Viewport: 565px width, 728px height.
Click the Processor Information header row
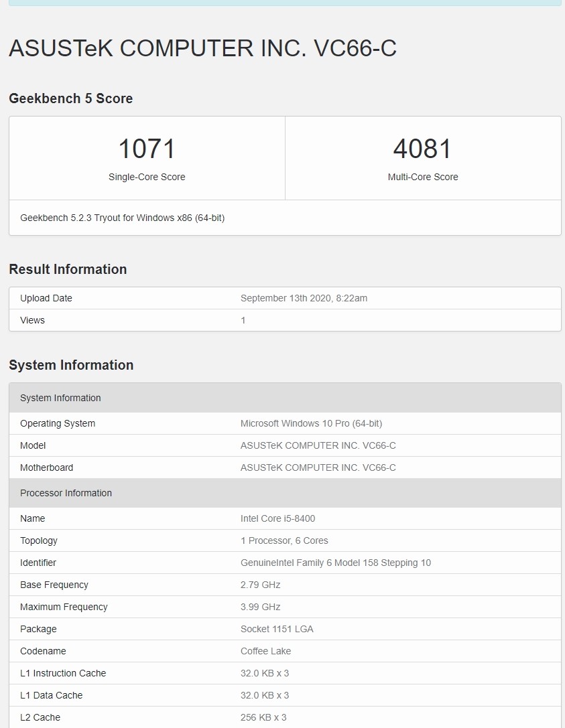pos(285,493)
